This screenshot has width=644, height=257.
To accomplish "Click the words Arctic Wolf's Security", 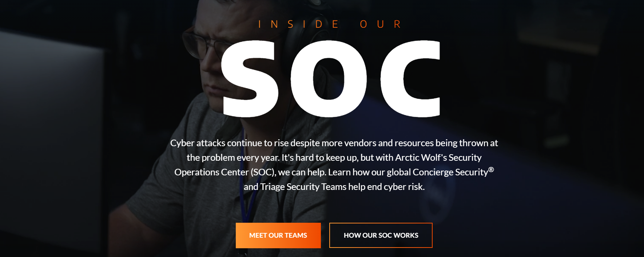I will [438, 157].
